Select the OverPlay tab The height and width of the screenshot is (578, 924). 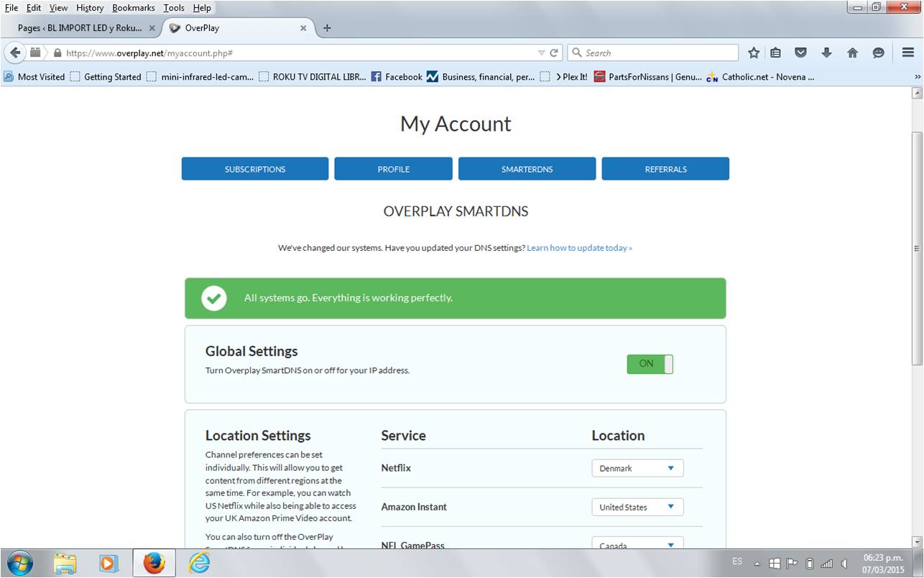[239, 28]
